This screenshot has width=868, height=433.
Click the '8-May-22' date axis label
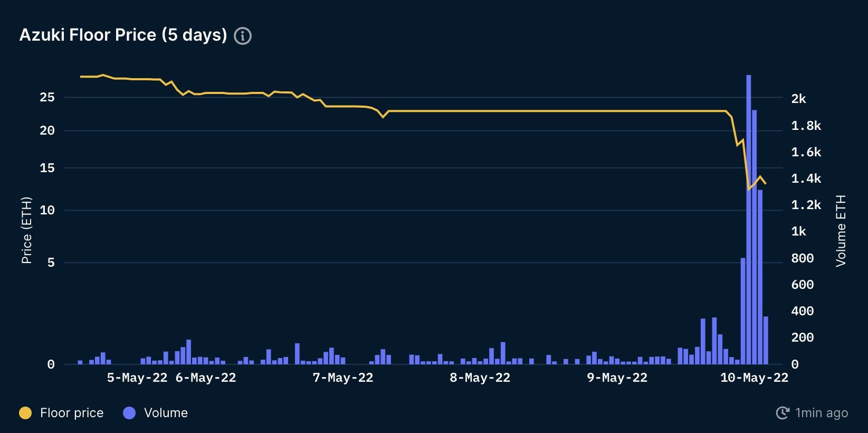point(480,378)
